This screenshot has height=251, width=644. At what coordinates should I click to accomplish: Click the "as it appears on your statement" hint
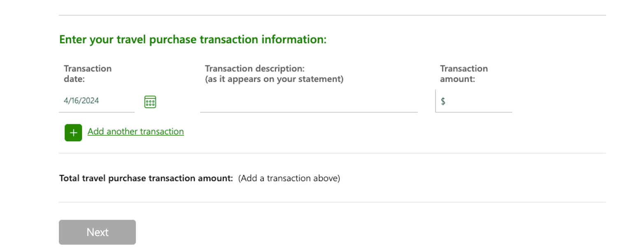274,79
